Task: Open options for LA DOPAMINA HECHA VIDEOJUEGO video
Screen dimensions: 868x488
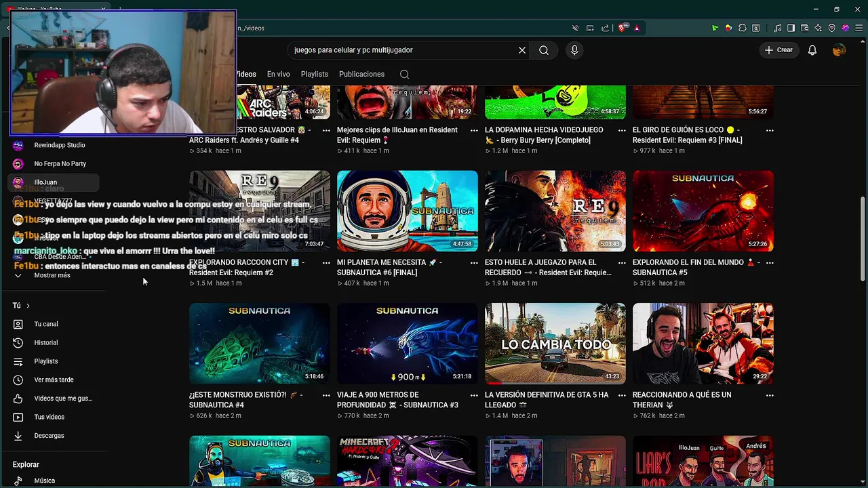Action: (622, 130)
